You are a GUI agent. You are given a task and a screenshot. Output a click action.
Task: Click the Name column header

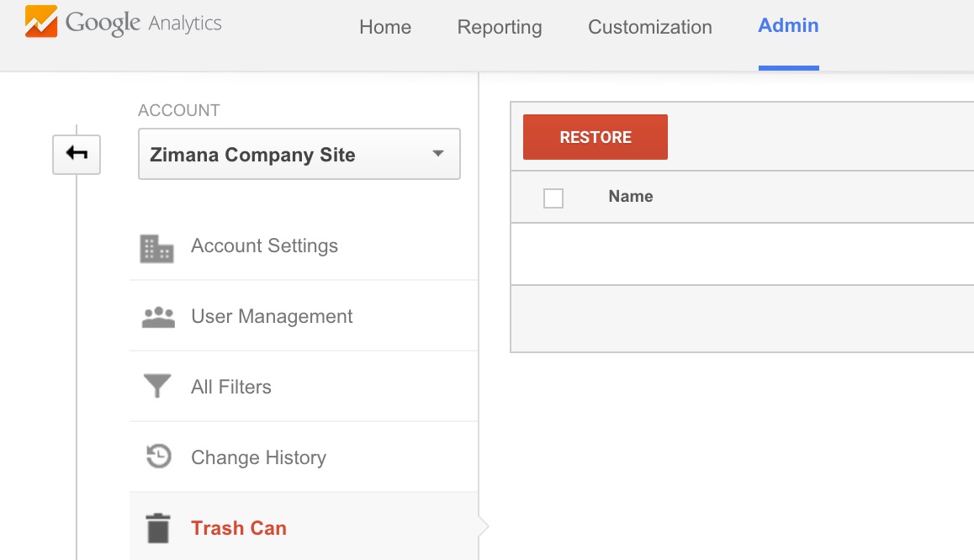[631, 196]
